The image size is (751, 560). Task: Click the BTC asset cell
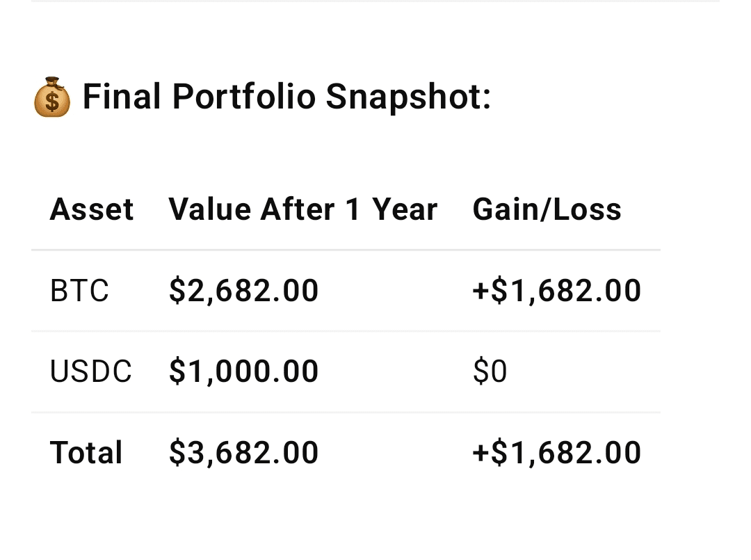[79, 291]
